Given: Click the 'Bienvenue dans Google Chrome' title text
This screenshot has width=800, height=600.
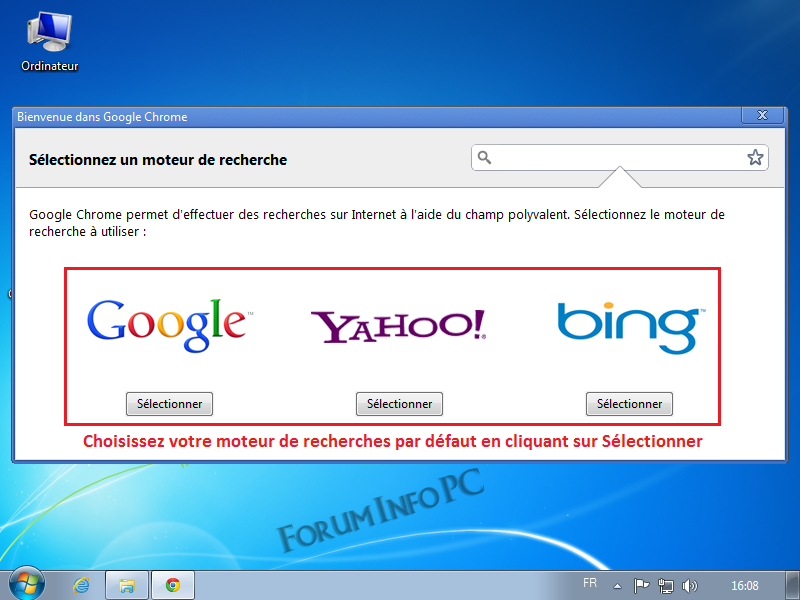Looking at the screenshot, I should tap(102, 117).
